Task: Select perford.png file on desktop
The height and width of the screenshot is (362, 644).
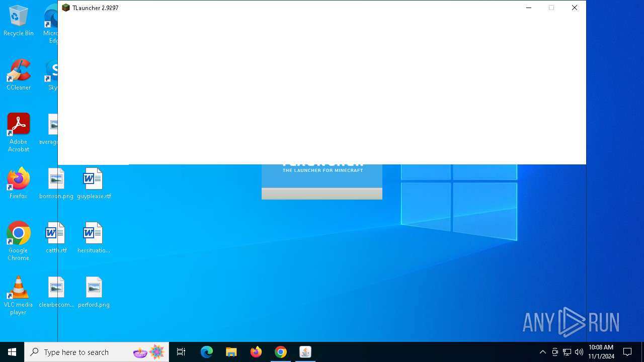Action: tap(94, 292)
